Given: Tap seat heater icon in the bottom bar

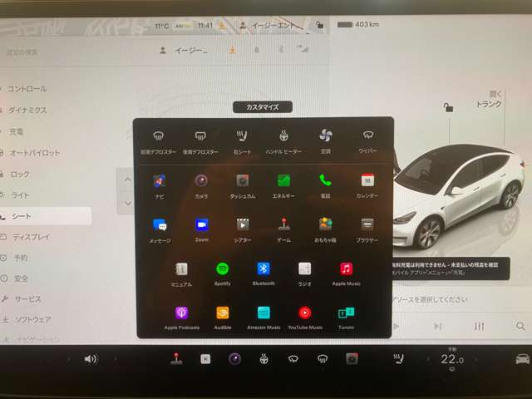Looking at the screenshot, I should [399, 358].
